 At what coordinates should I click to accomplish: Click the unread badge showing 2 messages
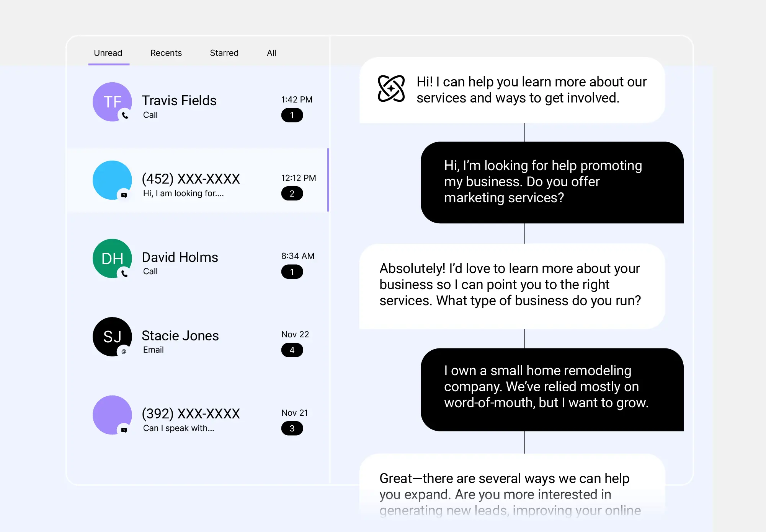click(x=292, y=194)
